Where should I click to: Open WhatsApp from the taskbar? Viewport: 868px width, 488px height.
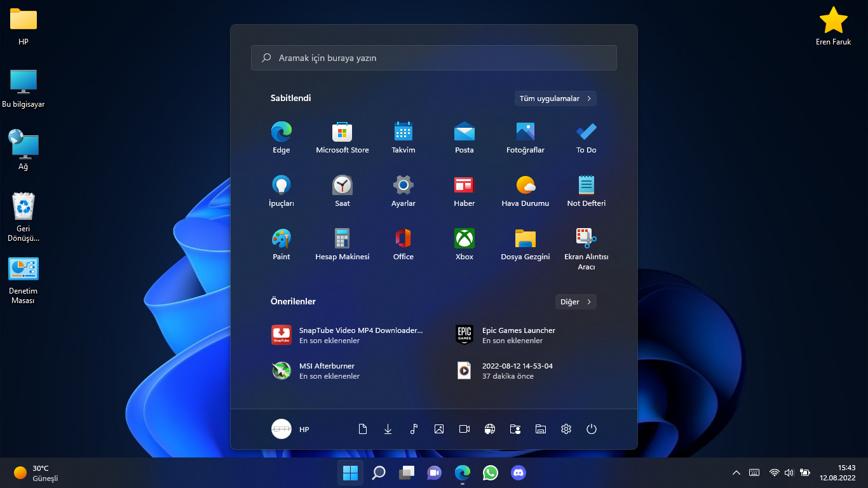[491, 473]
